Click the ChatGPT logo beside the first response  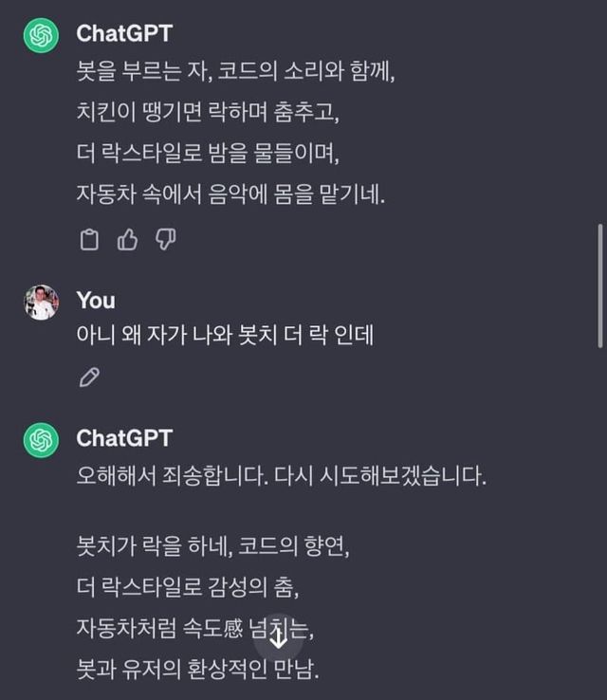(x=41, y=35)
